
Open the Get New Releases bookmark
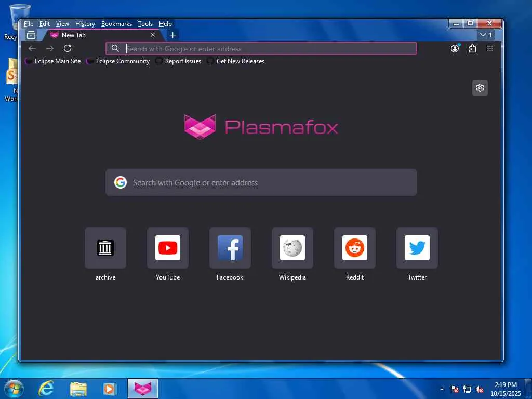click(x=236, y=61)
